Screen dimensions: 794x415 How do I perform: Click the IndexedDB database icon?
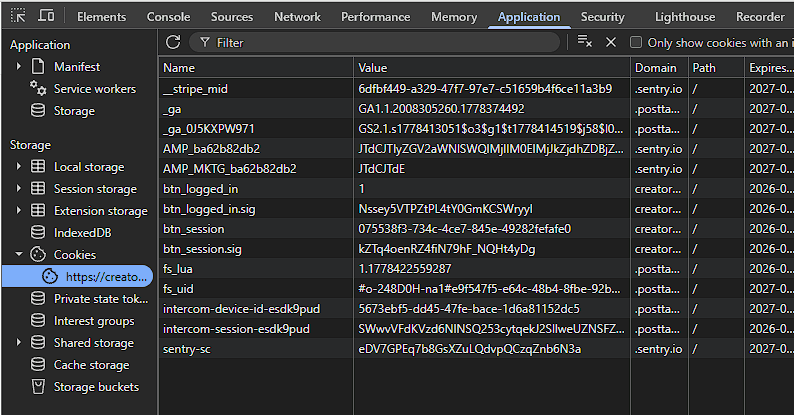[x=38, y=232]
